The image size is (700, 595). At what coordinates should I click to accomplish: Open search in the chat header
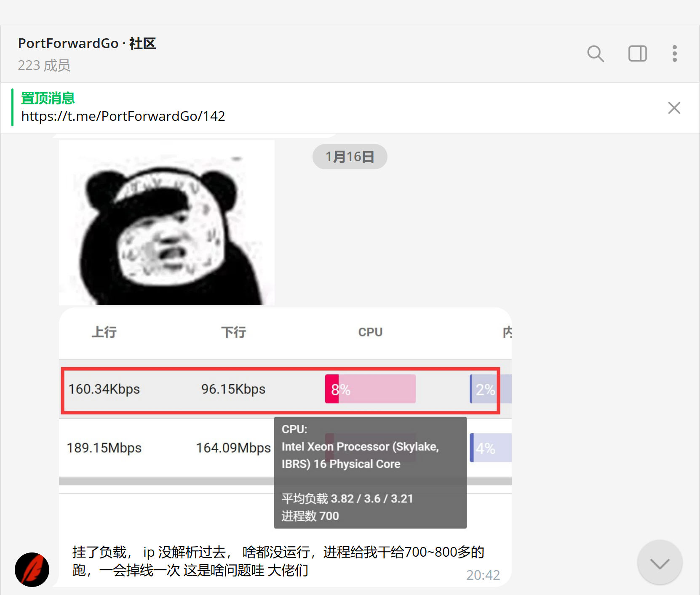click(x=595, y=54)
